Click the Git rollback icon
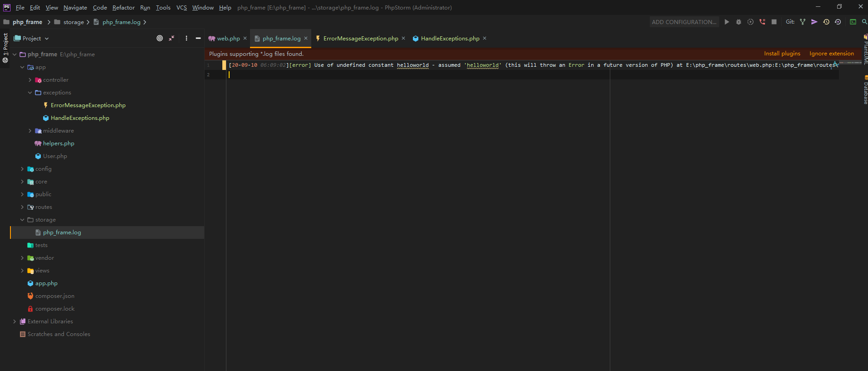868x371 pixels. point(838,22)
